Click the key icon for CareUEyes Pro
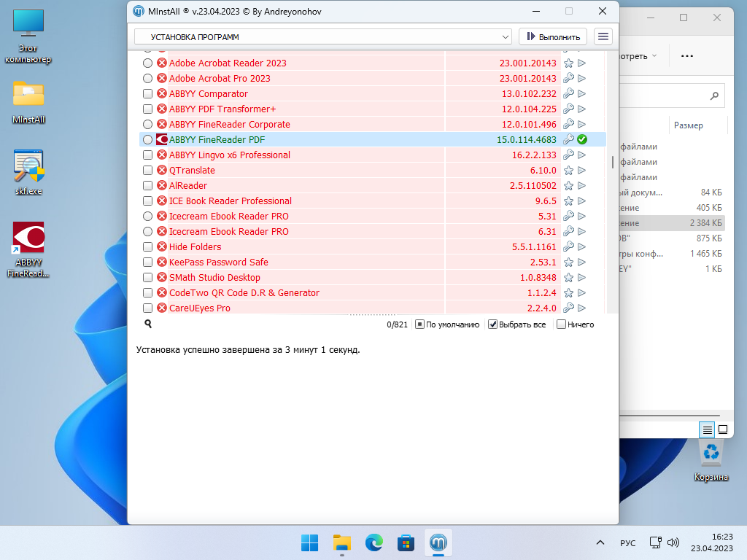747x560 pixels. 568,308
